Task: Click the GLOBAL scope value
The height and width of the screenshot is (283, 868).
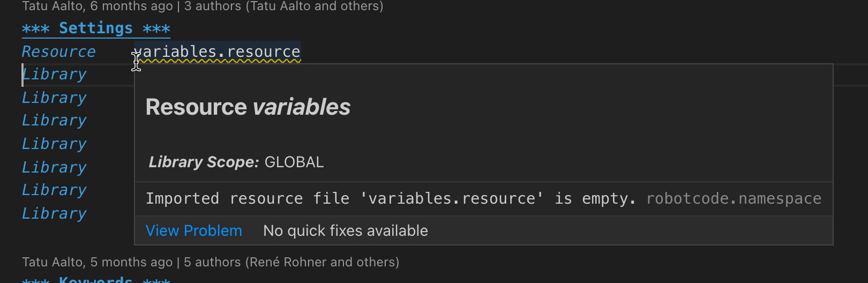Action: (294, 162)
